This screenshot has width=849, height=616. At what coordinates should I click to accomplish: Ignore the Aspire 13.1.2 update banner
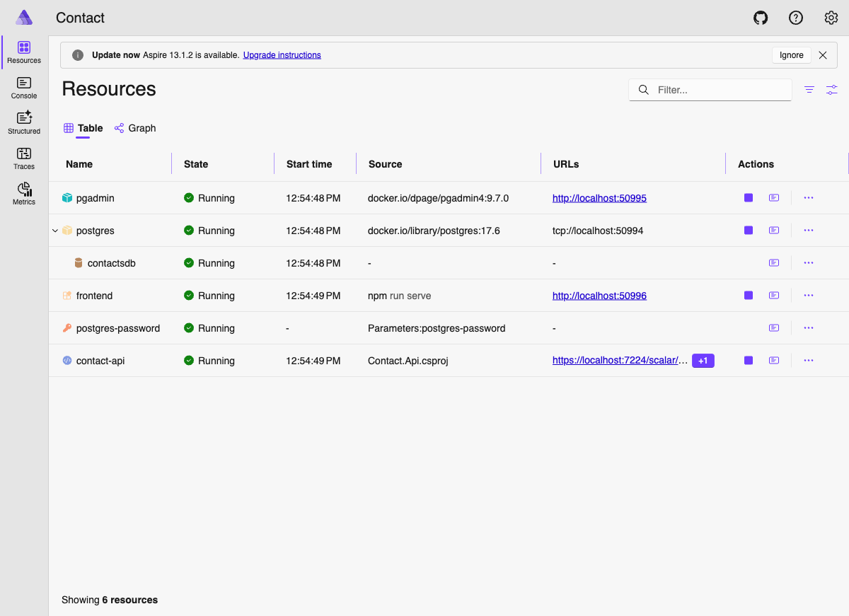click(x=791, y=54)
